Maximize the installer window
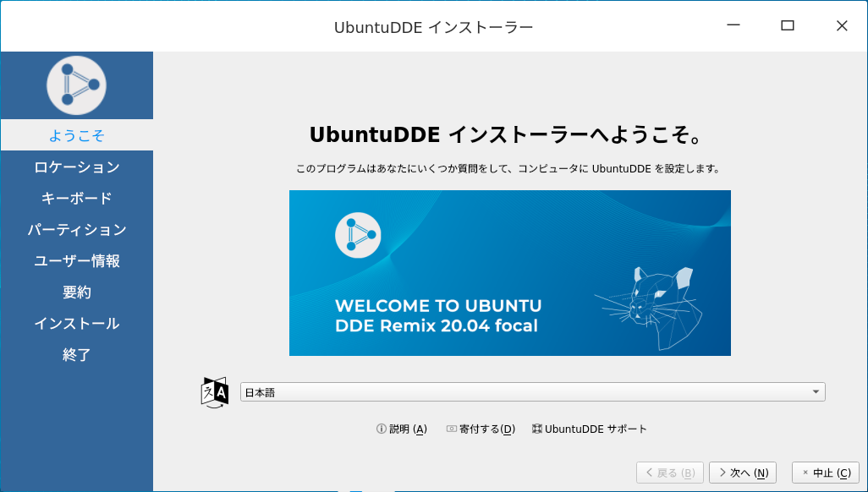This screenshot has height=492, width=868. pyautogui.click(x=787, y=25)
